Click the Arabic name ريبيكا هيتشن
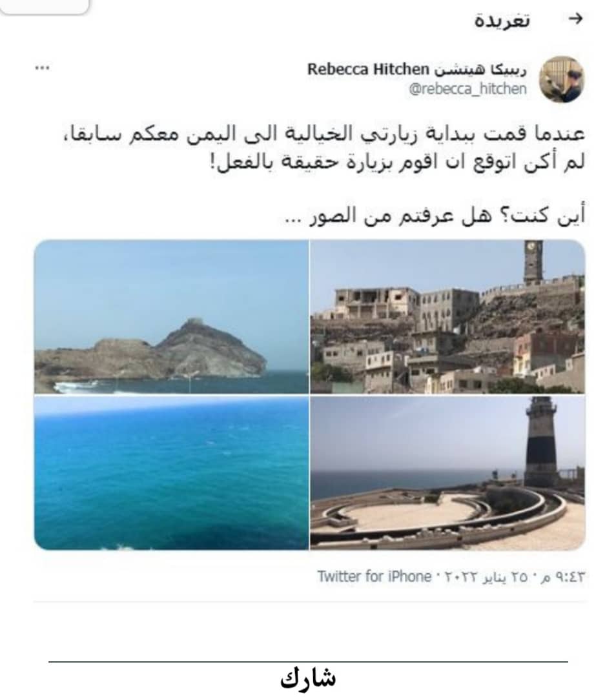The width and height of the screenshot is (616, 697). pyautogui.click(x=480, y=69)
